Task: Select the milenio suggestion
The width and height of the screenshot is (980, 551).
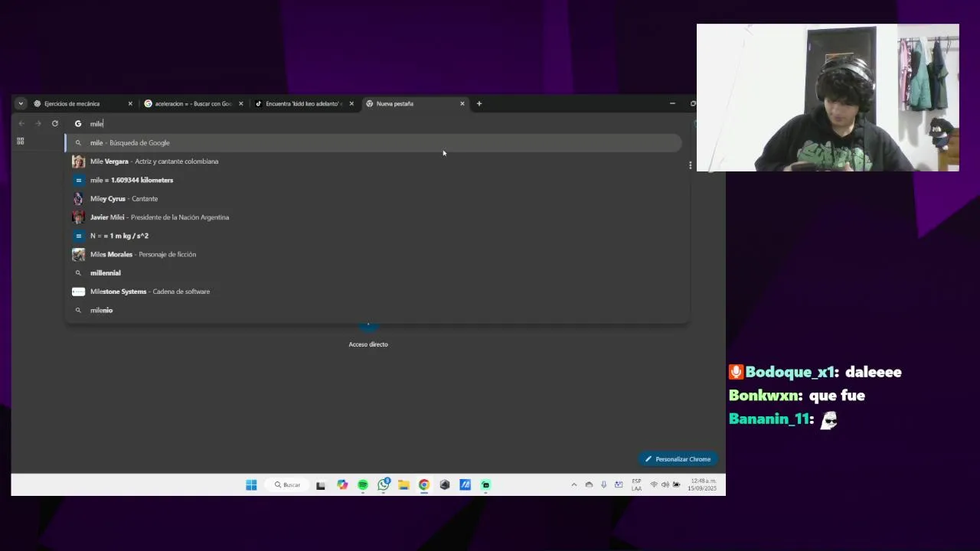Action: 374,310
